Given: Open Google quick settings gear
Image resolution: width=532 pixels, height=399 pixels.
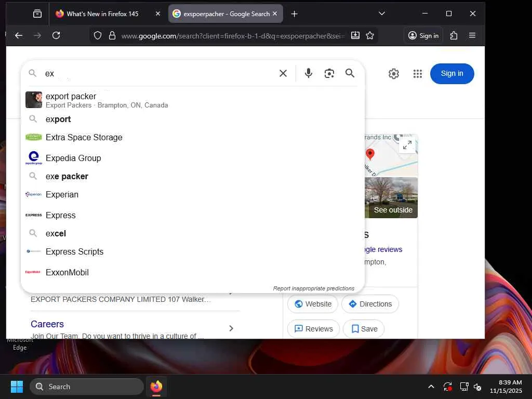Looking at the screenshot, I should [394, 74].
